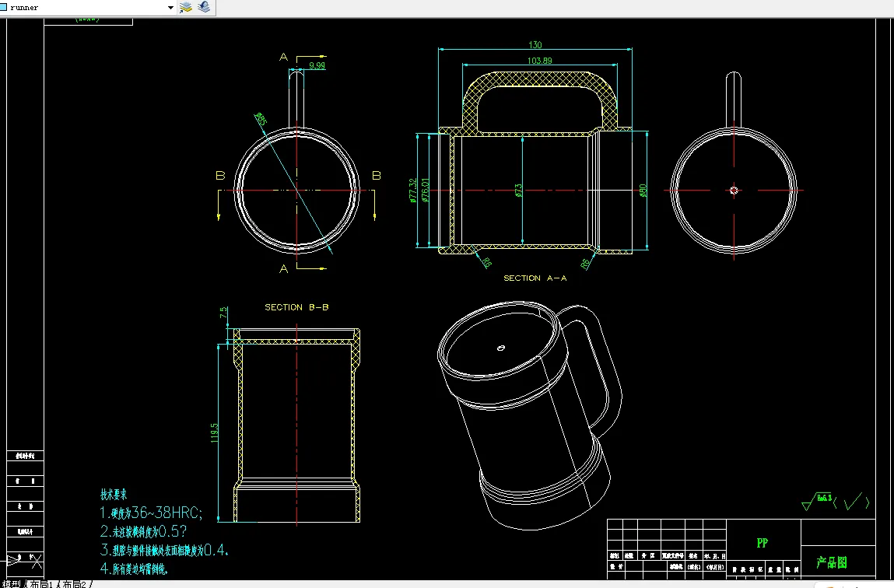Click the Make Object's Layer Current icon
Screen dimensions: 894x588
click(x=186, y=8)
